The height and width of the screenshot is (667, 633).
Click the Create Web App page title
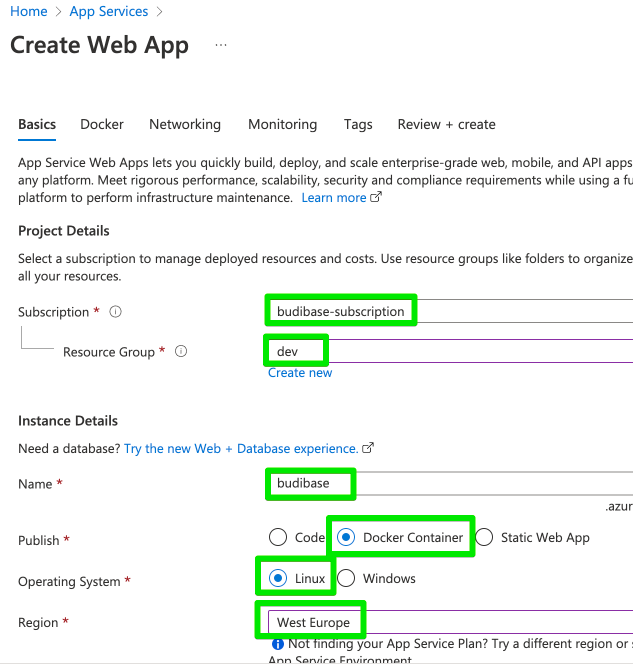[99, 45]
